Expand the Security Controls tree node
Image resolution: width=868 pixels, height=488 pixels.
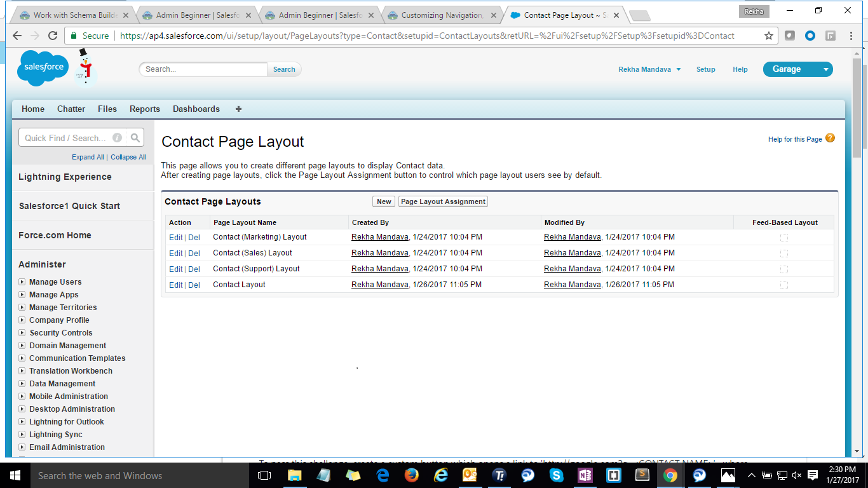point(22,333)
